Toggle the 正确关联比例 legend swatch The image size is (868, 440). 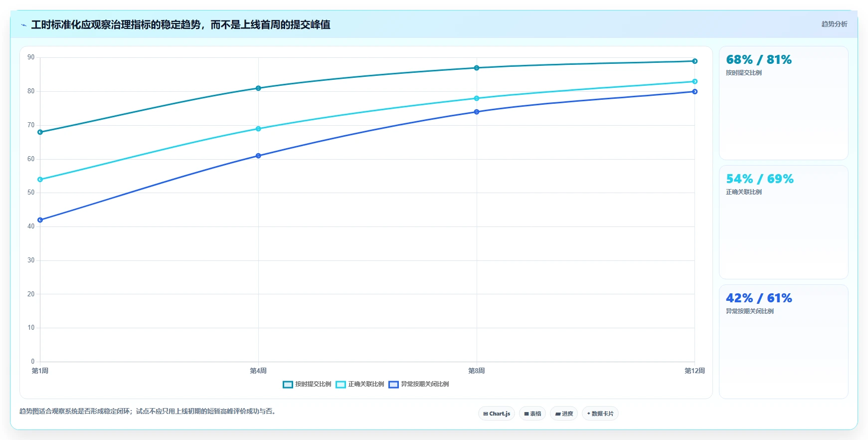[x=341, y=385]
